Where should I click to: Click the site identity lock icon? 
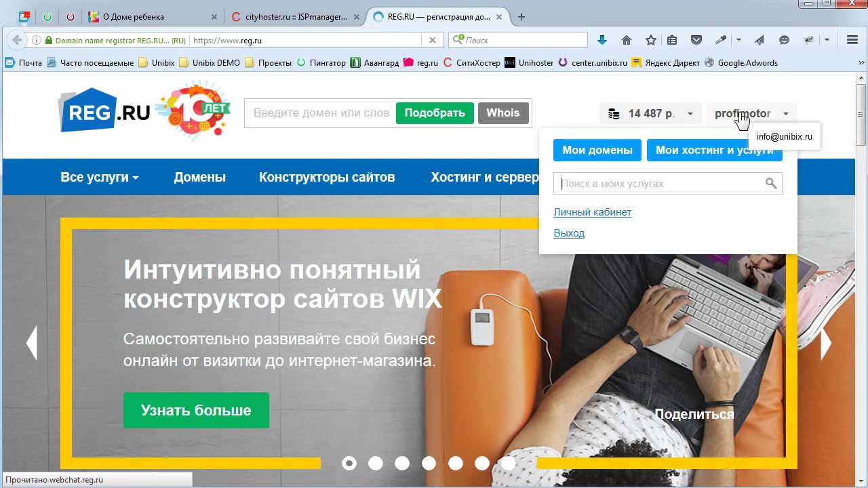tap(48, 40)
